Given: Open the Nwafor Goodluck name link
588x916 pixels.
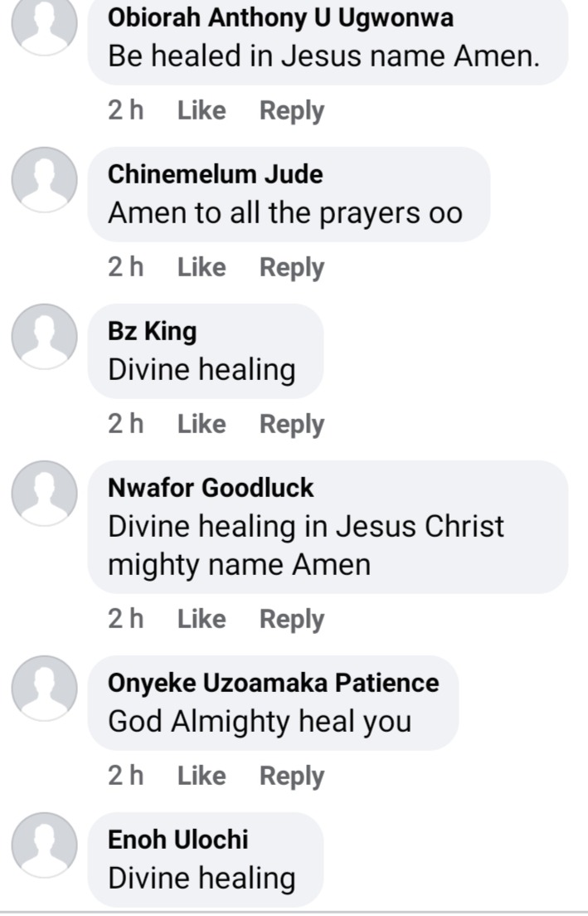Looking at the screenshot, I should (211, 488).
